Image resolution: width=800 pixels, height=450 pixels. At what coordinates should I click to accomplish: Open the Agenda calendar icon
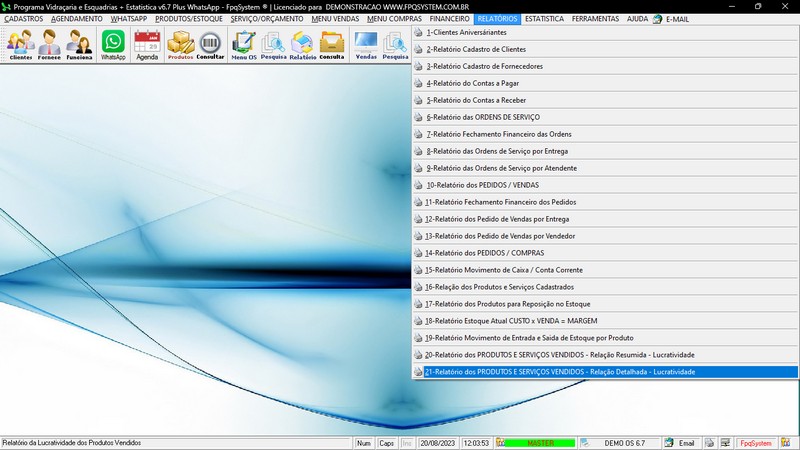pyautogui.click(x=147, y=44)
